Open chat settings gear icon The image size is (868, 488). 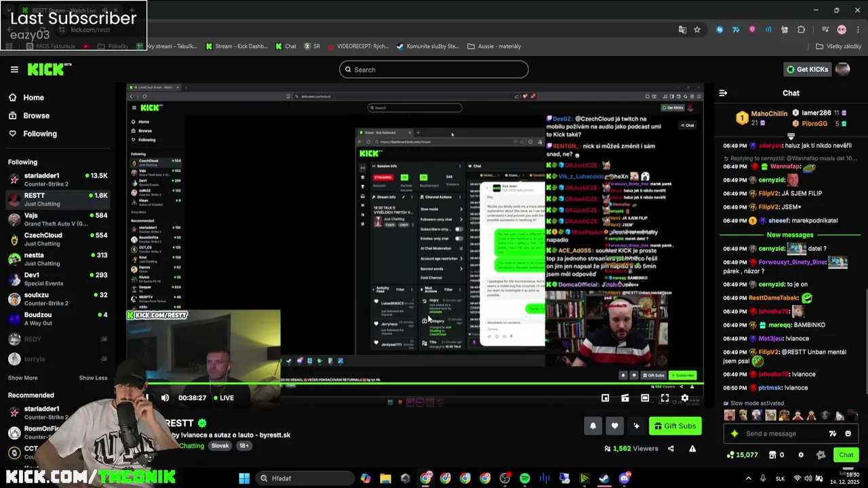[x=801, y=455]
